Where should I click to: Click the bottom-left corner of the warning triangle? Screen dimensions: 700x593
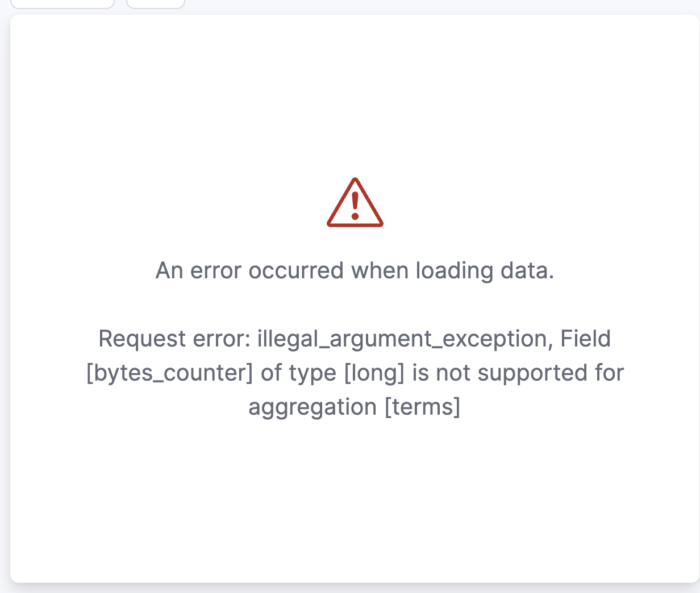(x=330, y=225)
